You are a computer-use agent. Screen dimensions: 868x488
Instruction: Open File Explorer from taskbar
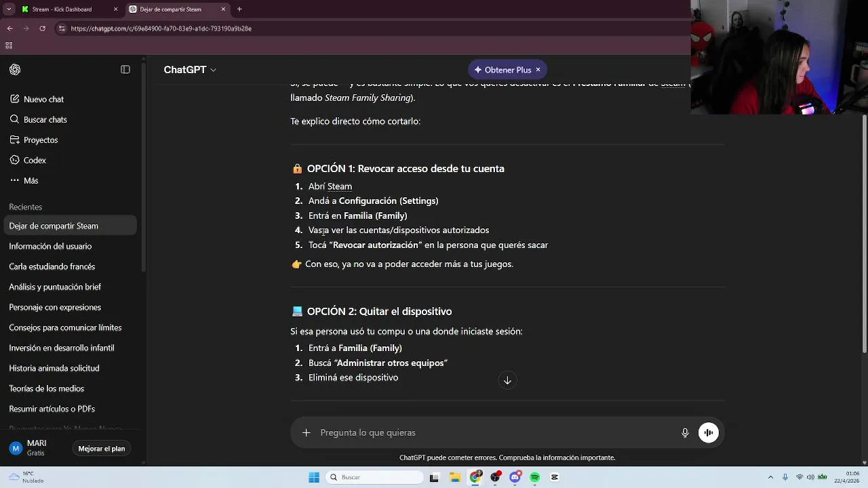tap(455, 477)
